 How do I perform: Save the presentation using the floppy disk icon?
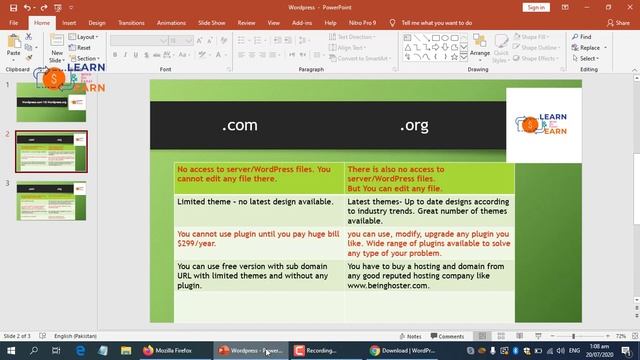[x=13, y=7]
